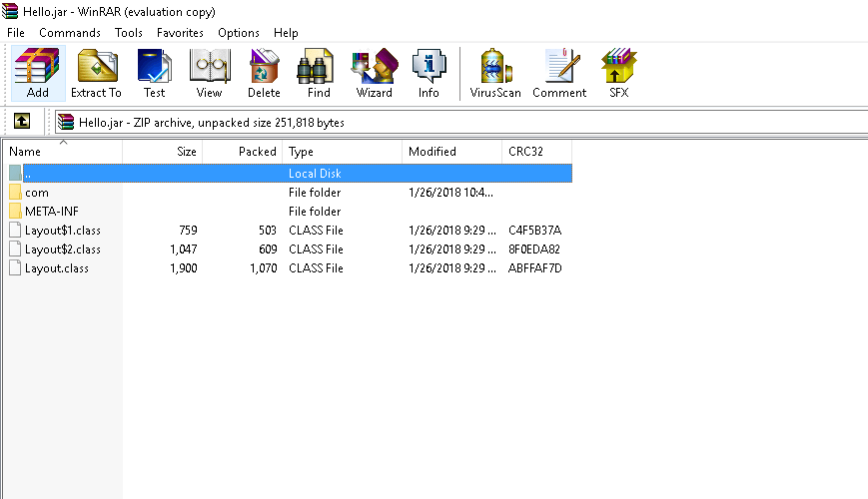Click CRC32 value 'ABFFAF7D'
868x499 pixels.
pyautogui.click(x=534, y=268)
